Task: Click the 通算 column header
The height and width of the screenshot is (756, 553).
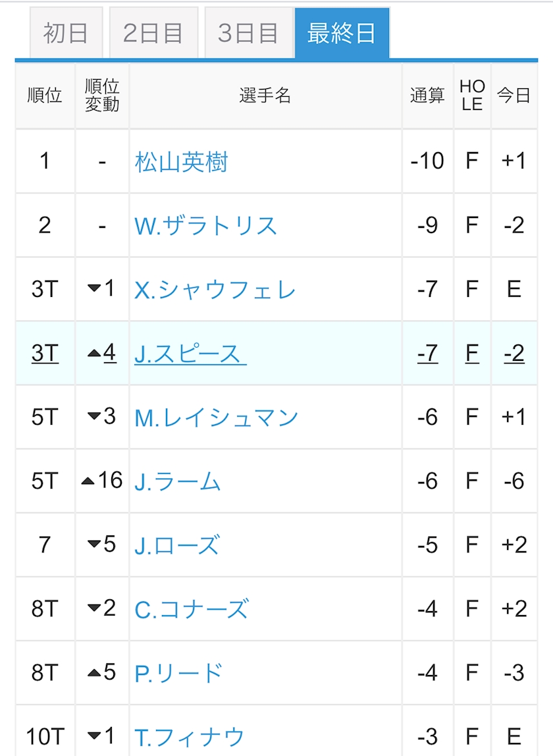Action: point(427,95)
